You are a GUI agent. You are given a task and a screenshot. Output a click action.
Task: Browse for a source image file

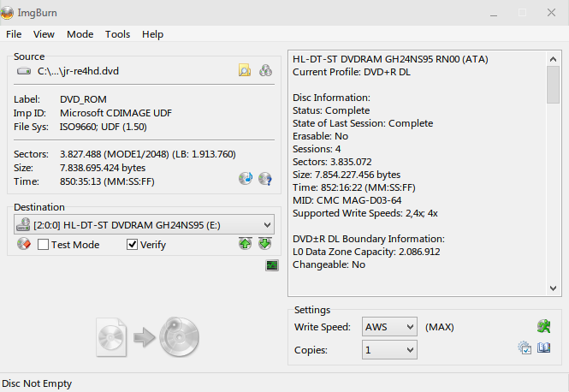point(245,70)
